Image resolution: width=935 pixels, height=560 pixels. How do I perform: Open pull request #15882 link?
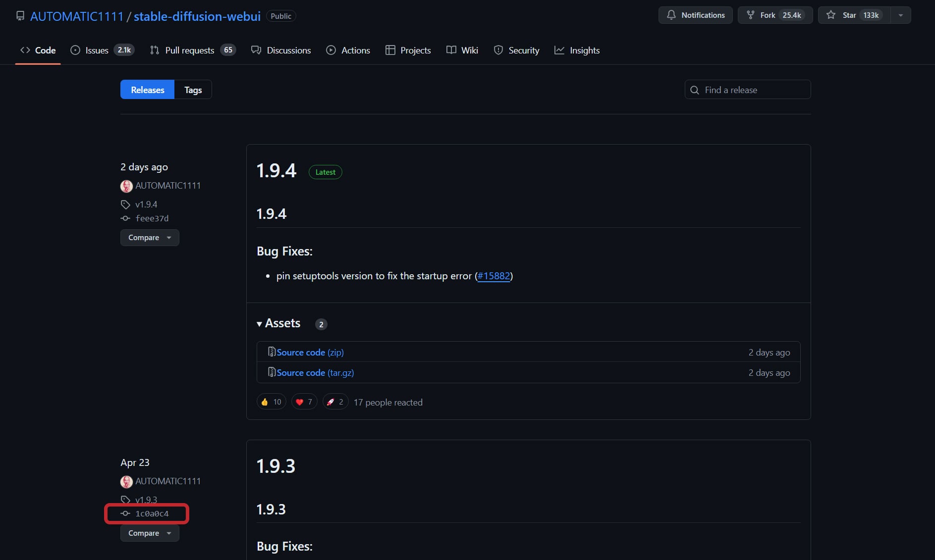point(494,276)
